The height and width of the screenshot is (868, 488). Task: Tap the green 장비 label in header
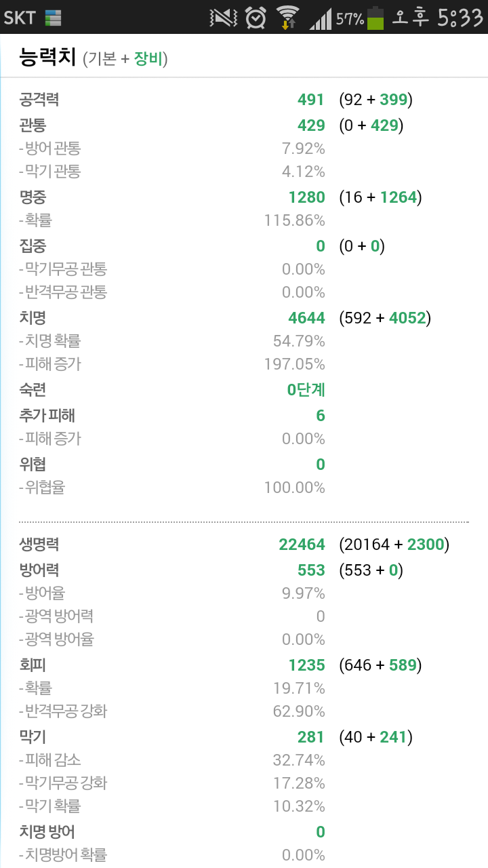tap(148, 59)
